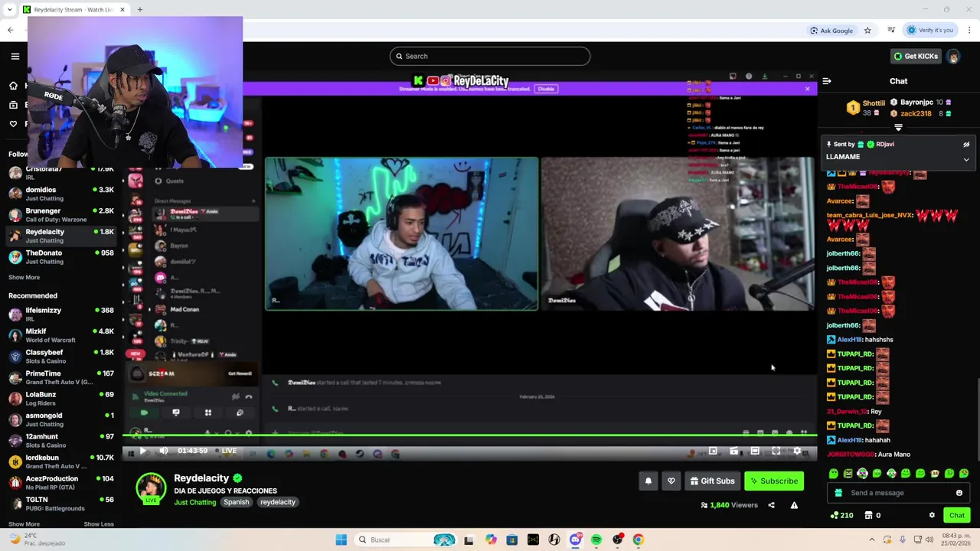Enter fullscreen in the video player

point(776,451)
